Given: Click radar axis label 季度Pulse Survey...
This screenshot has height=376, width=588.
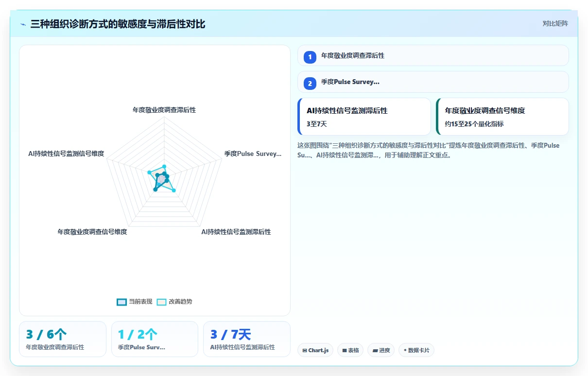Looking at the screenshot, I should click(253, 154).
